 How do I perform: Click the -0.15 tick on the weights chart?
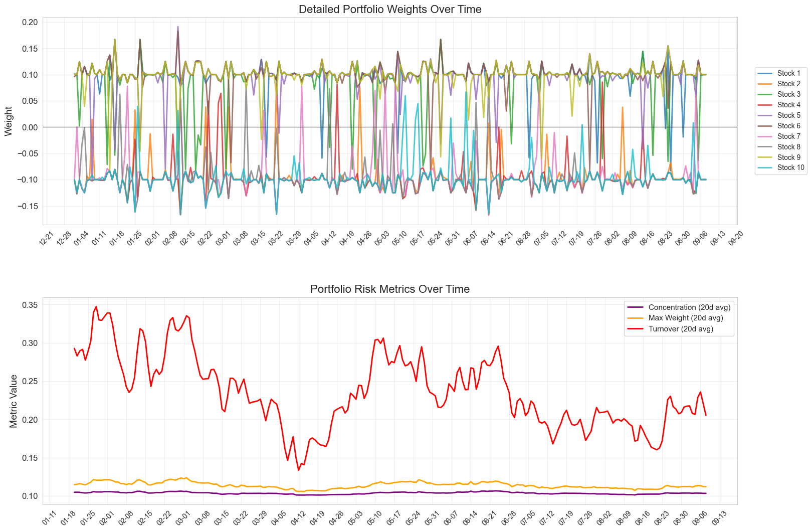pyautogui.click(x=28, y=206)
